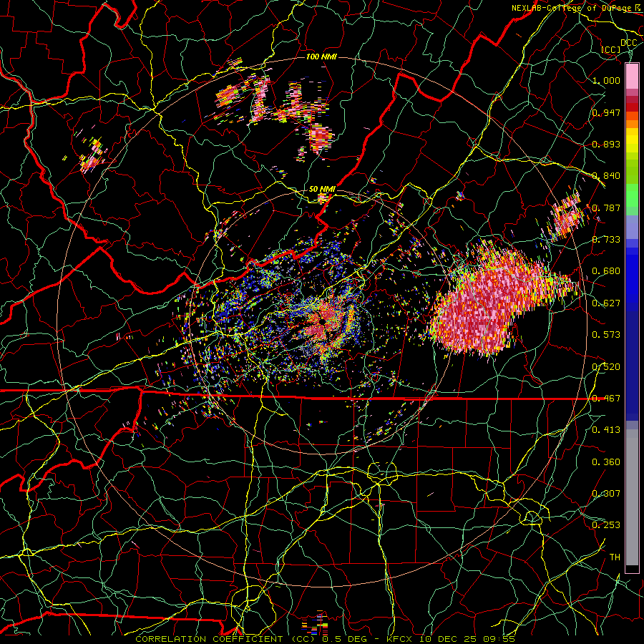Select the DCC label above the color bar
The height and width of the screenshot is (644, 644).
628,43
